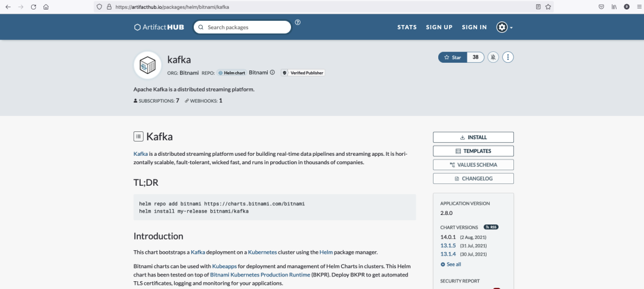Open the INSTALL dialog

point(473,137)
